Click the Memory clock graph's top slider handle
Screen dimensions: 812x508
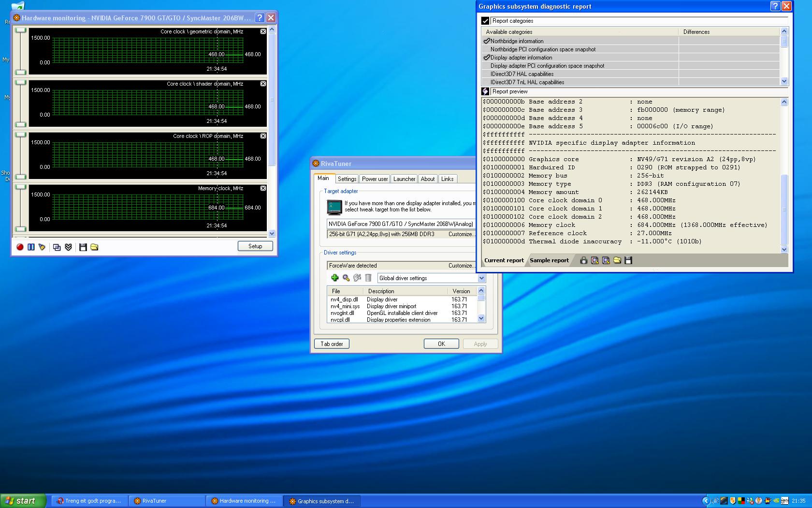pyautogui.click(x=20, y=187)
